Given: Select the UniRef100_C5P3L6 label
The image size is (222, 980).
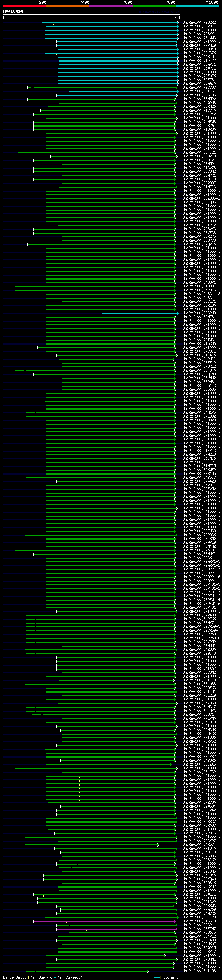Looking at the screenshot, I should [x=199, y=290].
